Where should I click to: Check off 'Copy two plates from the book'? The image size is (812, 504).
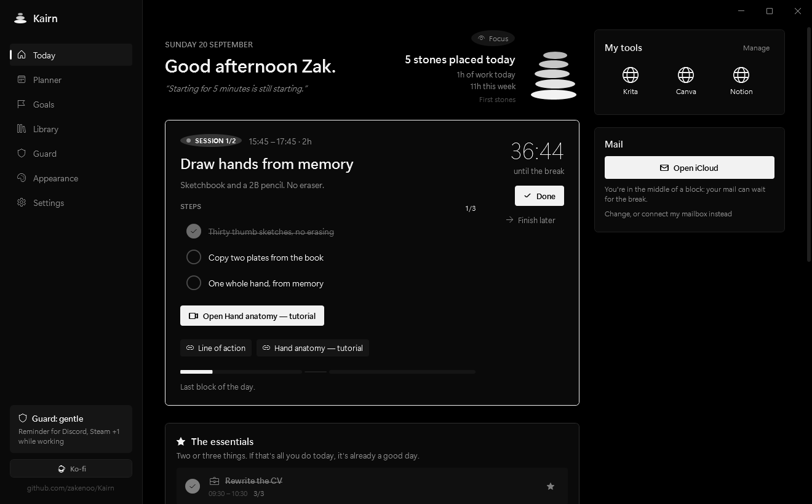[x=194, y=257]
